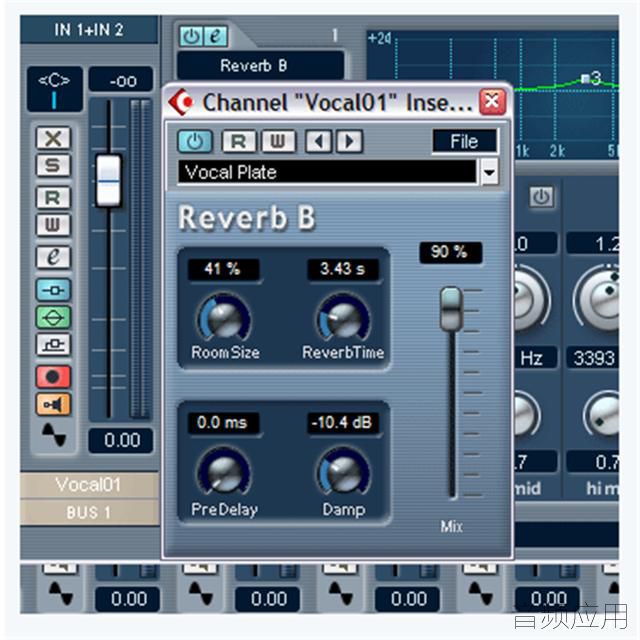640x640 pixels.
Task: Enable Write automation in Reverb B plugin window
Action: coord(278,141)
